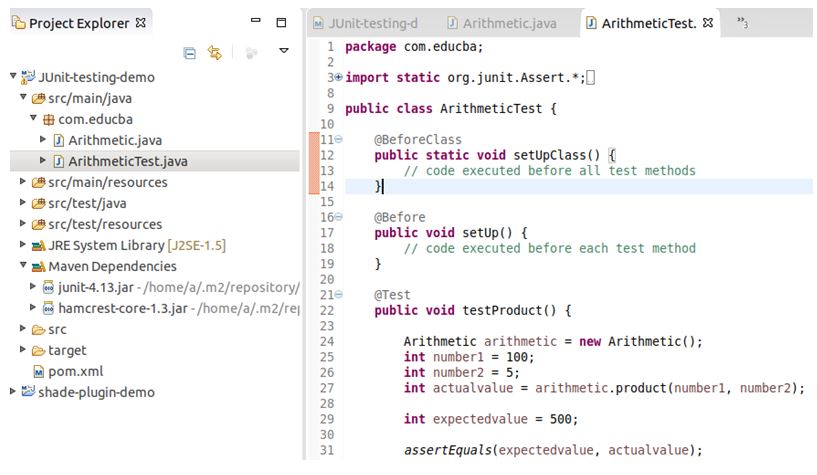Click on line number 24 in the gutter
This screenshot has height=475, width=817.
tap(327, 342)
